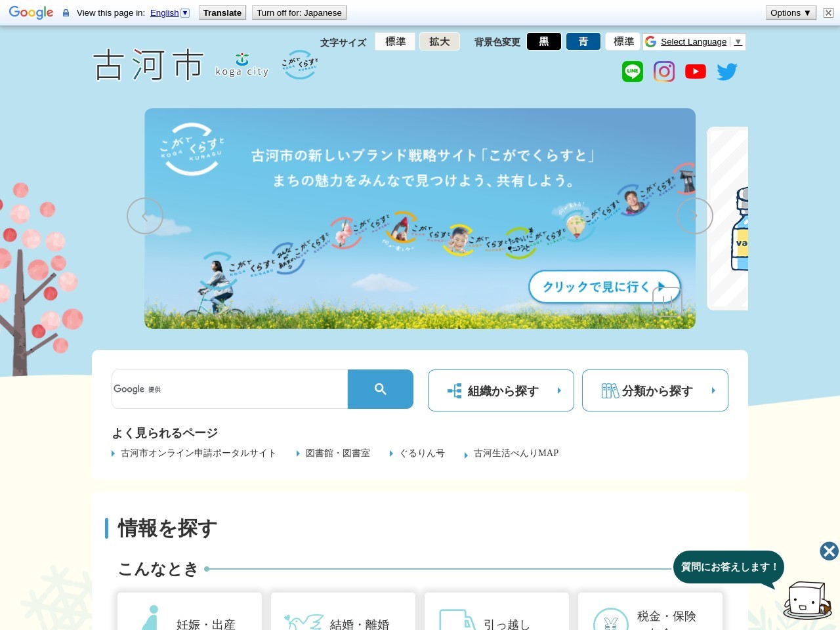The image size is (840, 630).
Task: Open 引っ越し category card
Action: coord(497,612)
